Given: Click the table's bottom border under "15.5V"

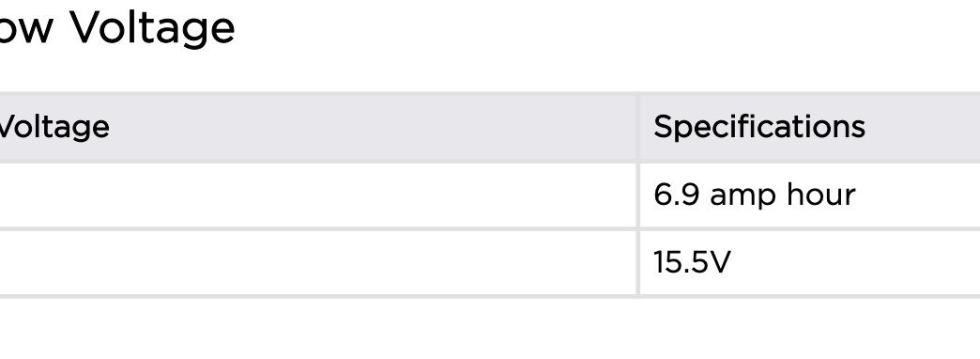Looking at the screenshot, I should pos(810,296).
